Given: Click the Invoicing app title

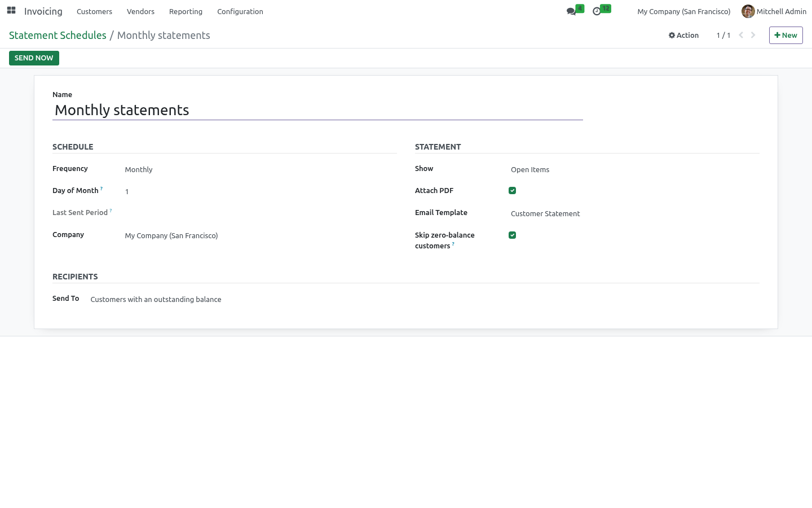Looking at the screenshot, I should [43, 11].
